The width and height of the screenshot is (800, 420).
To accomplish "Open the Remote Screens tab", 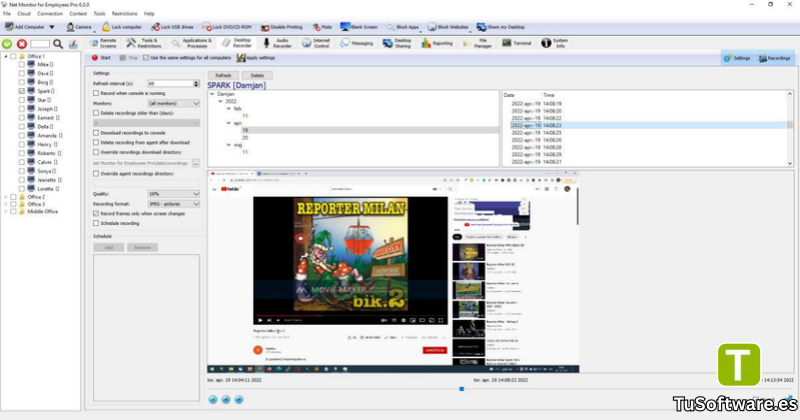I will (103, 43).
